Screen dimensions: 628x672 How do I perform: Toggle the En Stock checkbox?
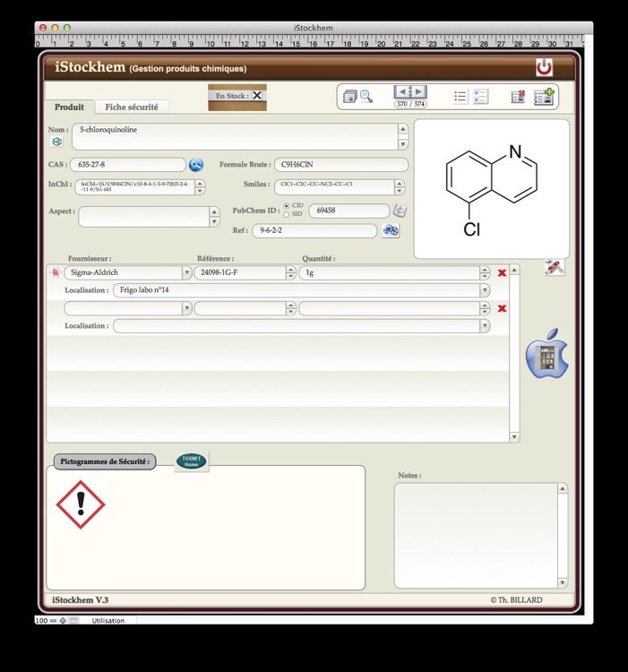click(x=257, y=96)
